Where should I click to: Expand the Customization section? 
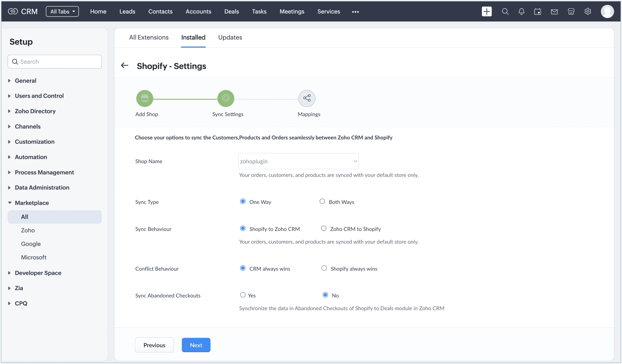pos(35,142)
